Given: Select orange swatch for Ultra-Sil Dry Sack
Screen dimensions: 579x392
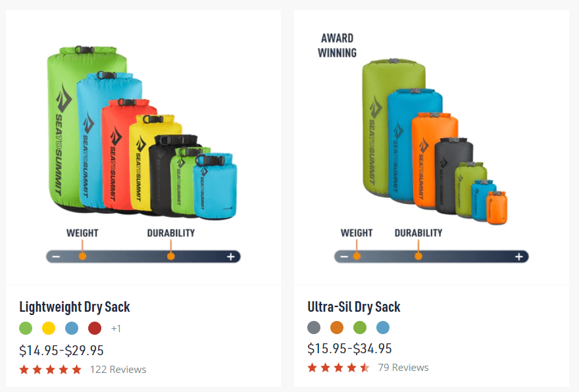Looking at the screenshot, I should [x=337, y=328].
